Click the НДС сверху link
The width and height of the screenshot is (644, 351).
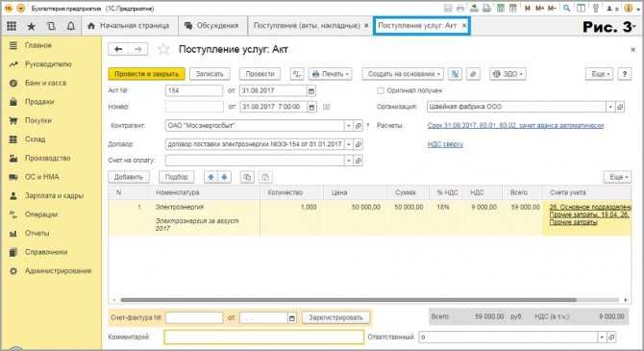pyautogui.click(x=445, y=144)
